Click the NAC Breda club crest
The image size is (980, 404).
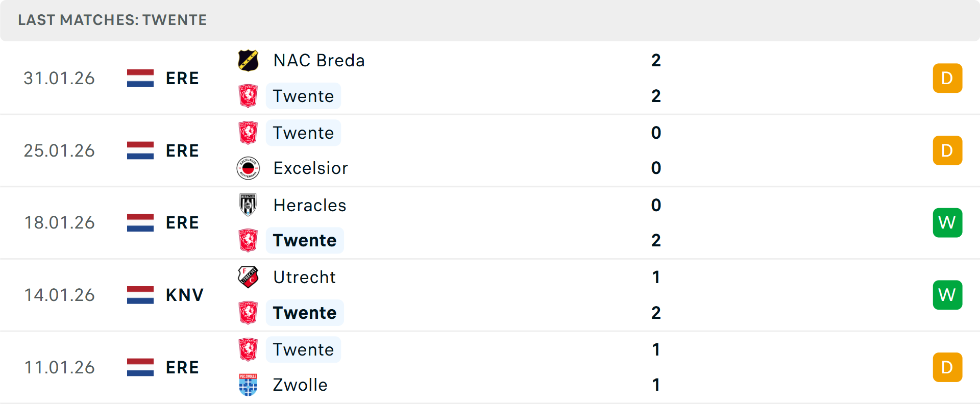click(x=248, y=60)
